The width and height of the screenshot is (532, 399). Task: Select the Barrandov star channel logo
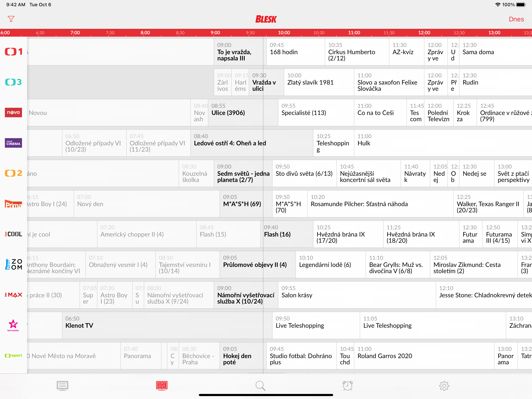[x=13, y=325]
